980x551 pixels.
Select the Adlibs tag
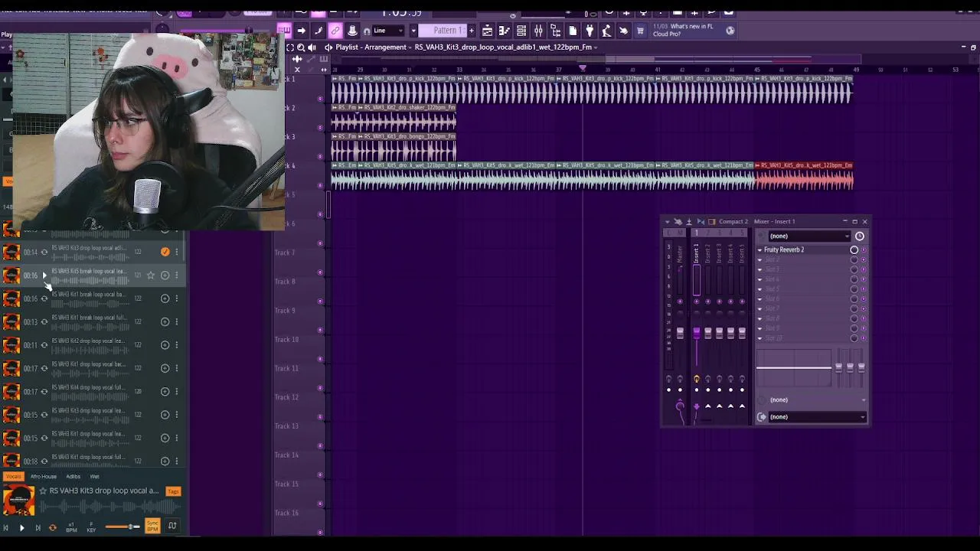point(73,477)
